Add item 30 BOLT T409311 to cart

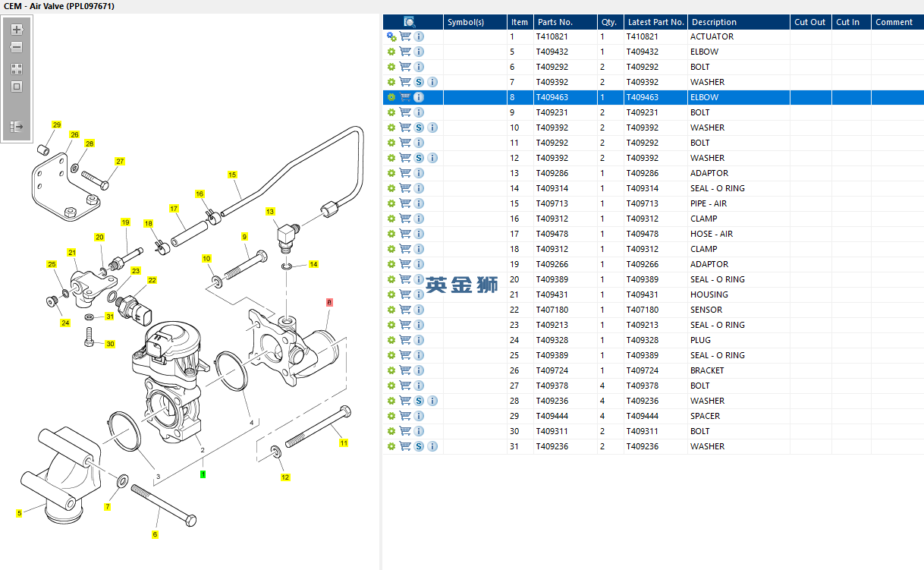405,431
